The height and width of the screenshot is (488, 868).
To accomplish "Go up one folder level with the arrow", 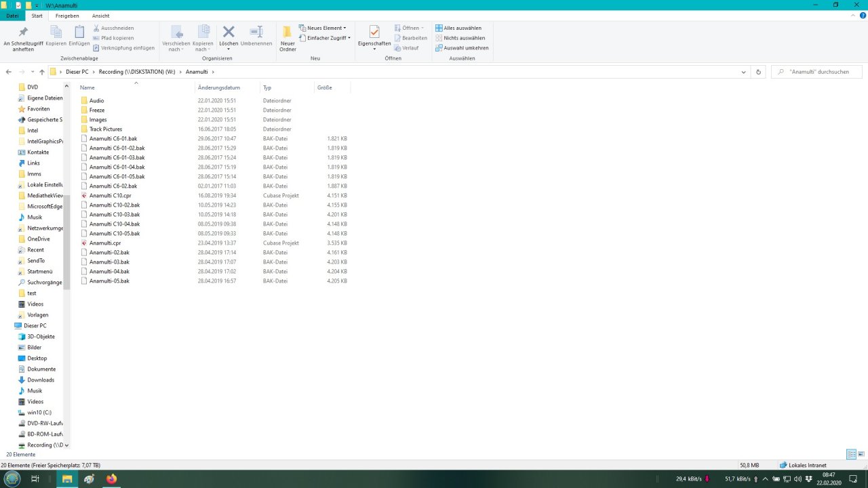I will pos(42,72).
